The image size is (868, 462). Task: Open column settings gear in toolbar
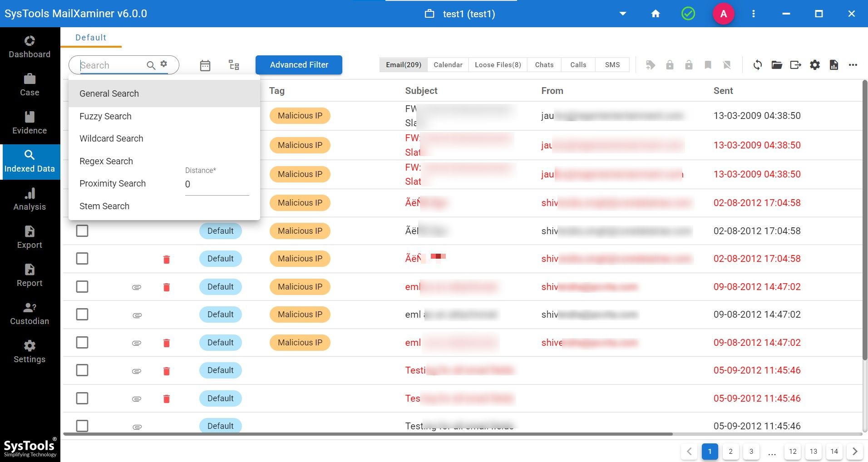(x=815, y=65)
